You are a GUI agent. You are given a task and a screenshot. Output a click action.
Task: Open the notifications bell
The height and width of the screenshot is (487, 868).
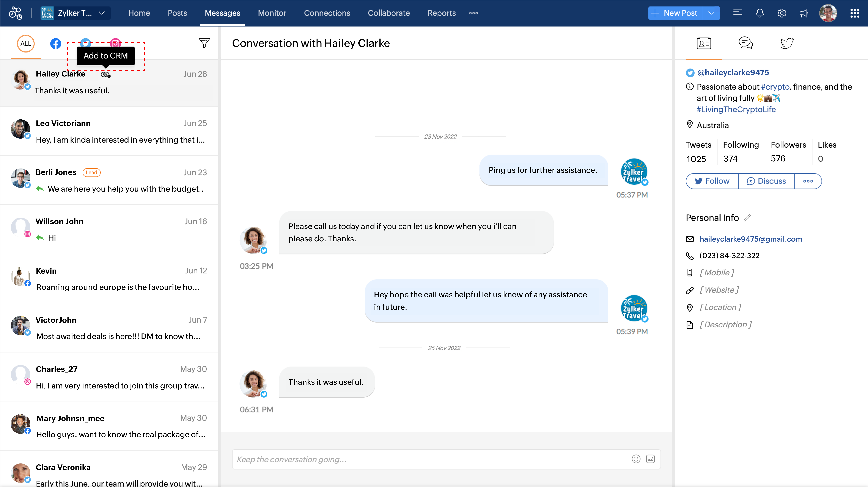pyautogui.click(x=759, y=13)
